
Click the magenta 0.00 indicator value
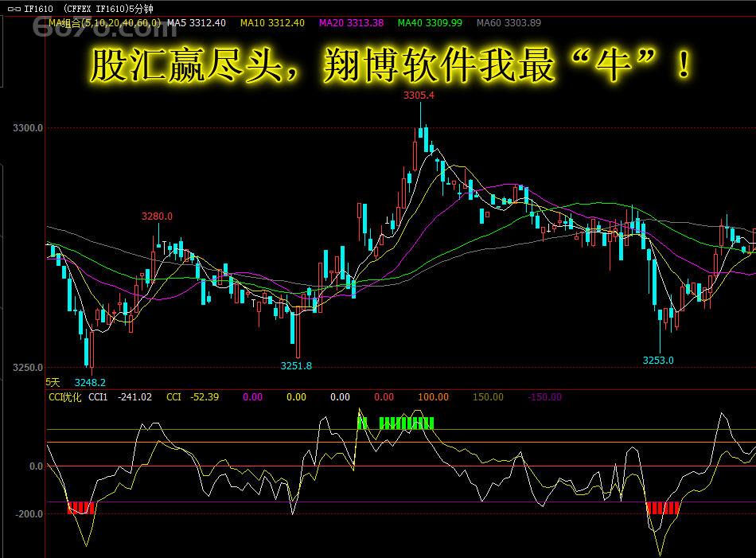pyautogui.click(x=252, y=397)
